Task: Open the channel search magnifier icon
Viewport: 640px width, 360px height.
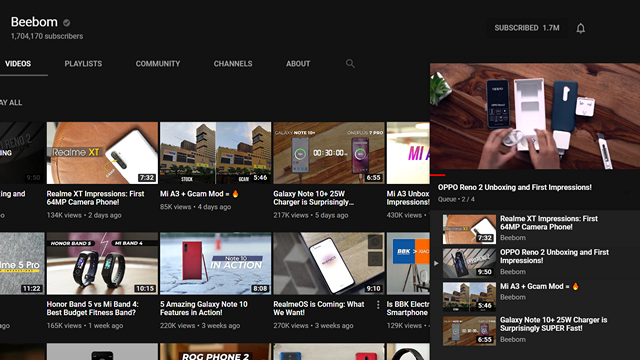Action: click(x=350, y=64)
